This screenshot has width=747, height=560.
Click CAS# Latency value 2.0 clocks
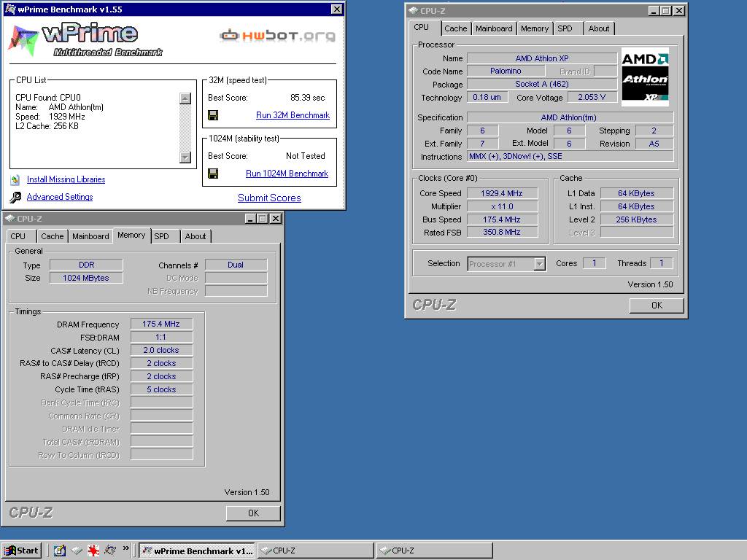[161, 350]
